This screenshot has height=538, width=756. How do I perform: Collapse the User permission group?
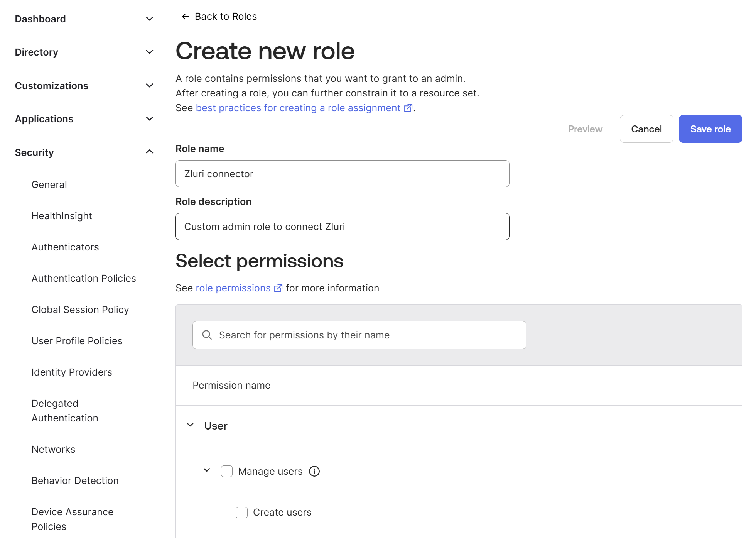pyautogui.click(x=190, y=425)
